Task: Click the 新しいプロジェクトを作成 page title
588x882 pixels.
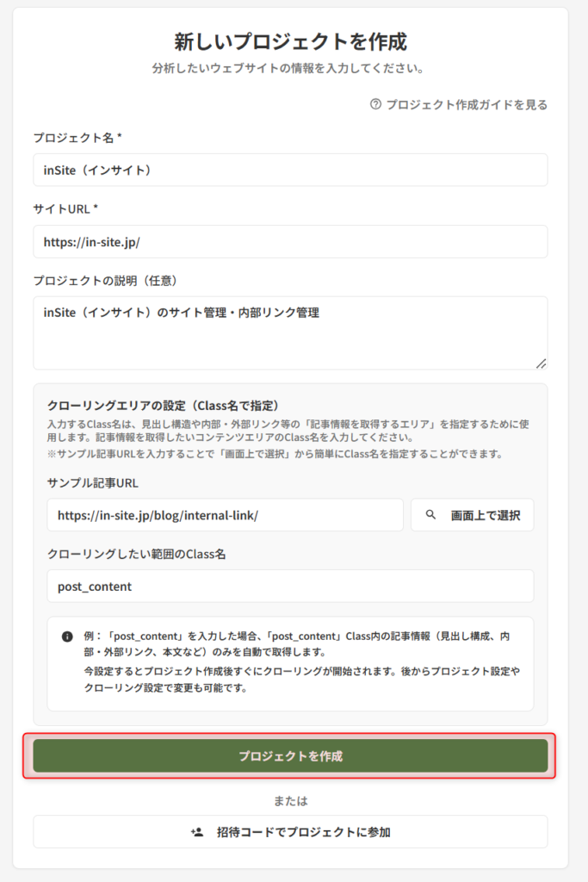Action: point(294,39)
